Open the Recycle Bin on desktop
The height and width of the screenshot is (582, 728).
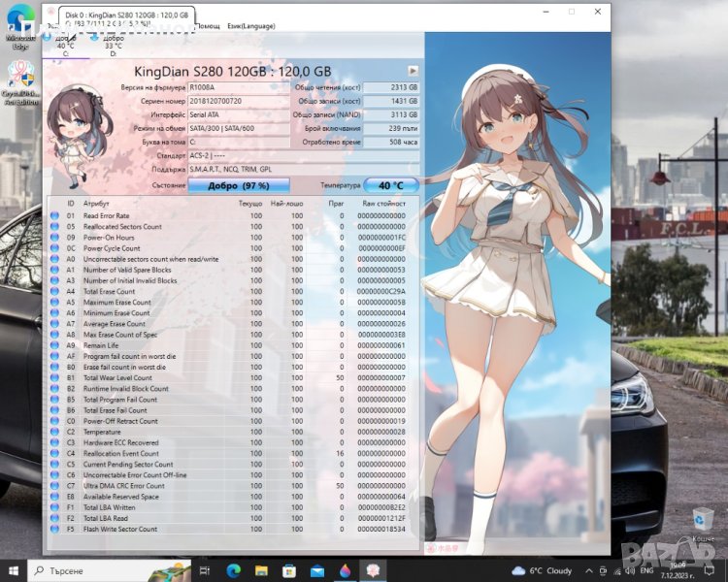[x=703, y=520]
